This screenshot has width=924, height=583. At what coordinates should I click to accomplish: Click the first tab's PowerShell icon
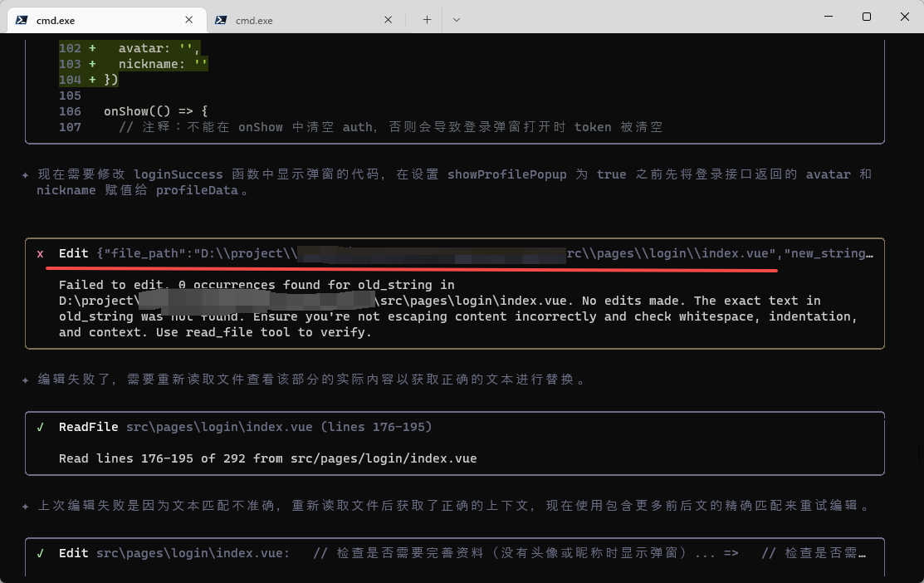pyautogui.click(x=22, y=20)
